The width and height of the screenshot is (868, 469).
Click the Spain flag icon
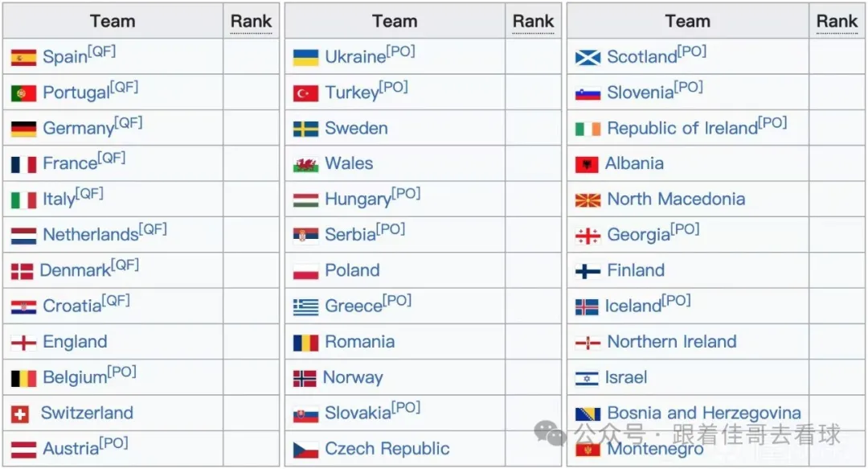[x=23, y=58]
